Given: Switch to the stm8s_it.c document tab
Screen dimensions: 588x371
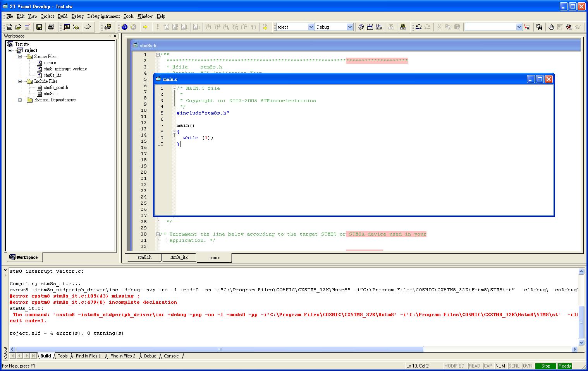Looking at the screenshot, I should (179, 257).
